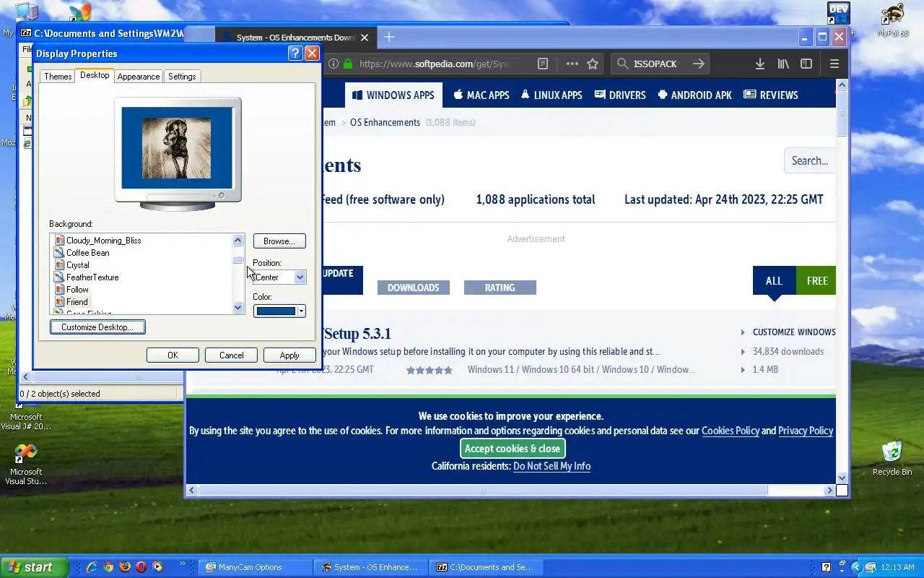Open the Cookies Policy link
This screenshot has height=578, width=924.
(731, 431)
